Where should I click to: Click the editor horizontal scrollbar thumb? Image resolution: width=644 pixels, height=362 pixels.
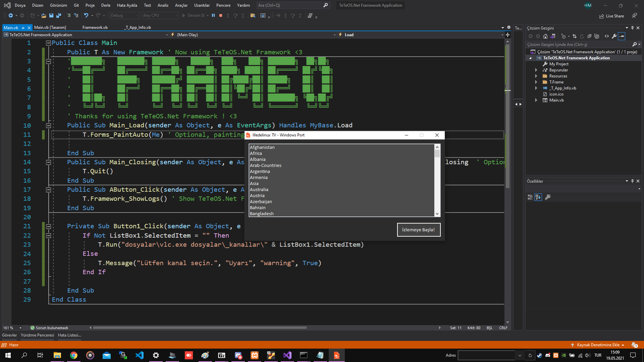pyautogui.click(x=200, y=328)
